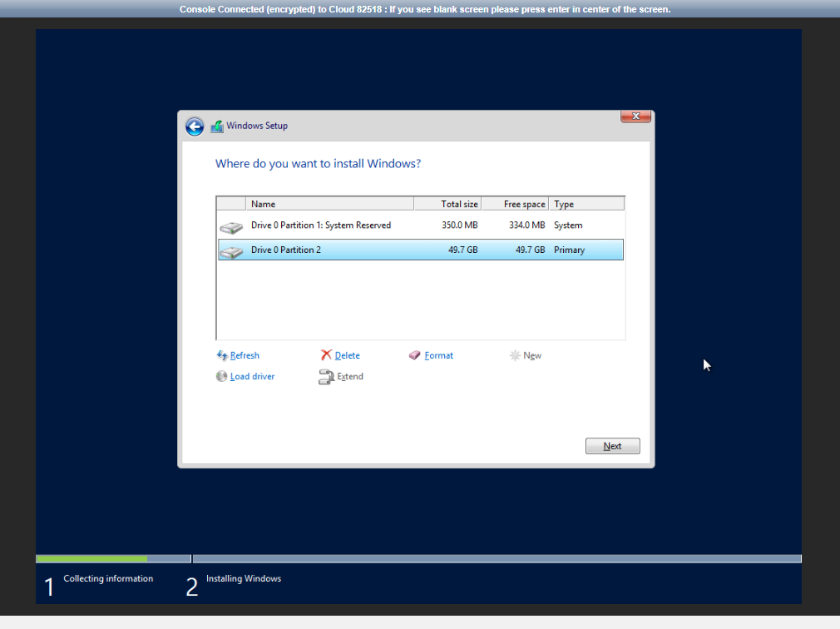840x629 pixels.
Task: Sort by the Free space column header
Action: tap(516, 204)
